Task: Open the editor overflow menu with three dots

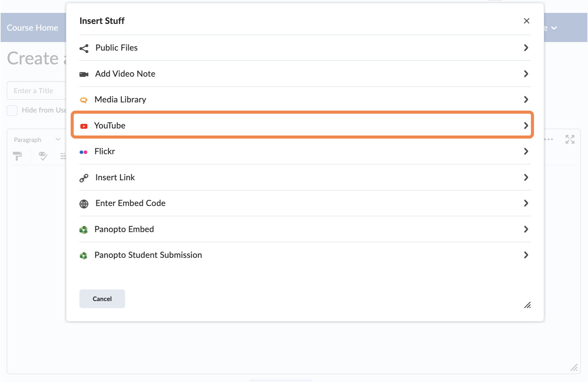Action: (x=549, y=139)
